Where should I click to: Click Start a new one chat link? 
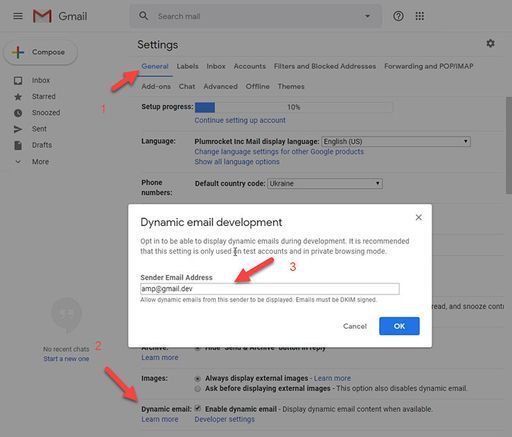[x=66, y=359]
